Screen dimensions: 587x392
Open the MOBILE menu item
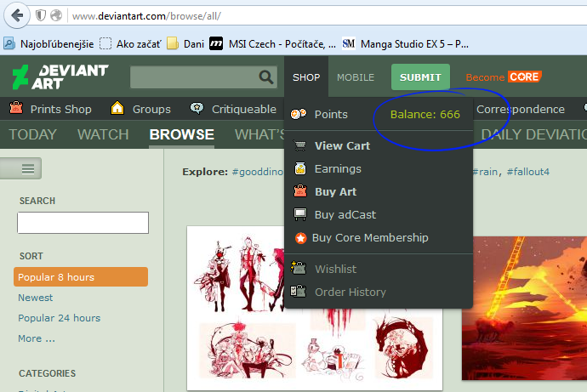(x=356, y=77)
